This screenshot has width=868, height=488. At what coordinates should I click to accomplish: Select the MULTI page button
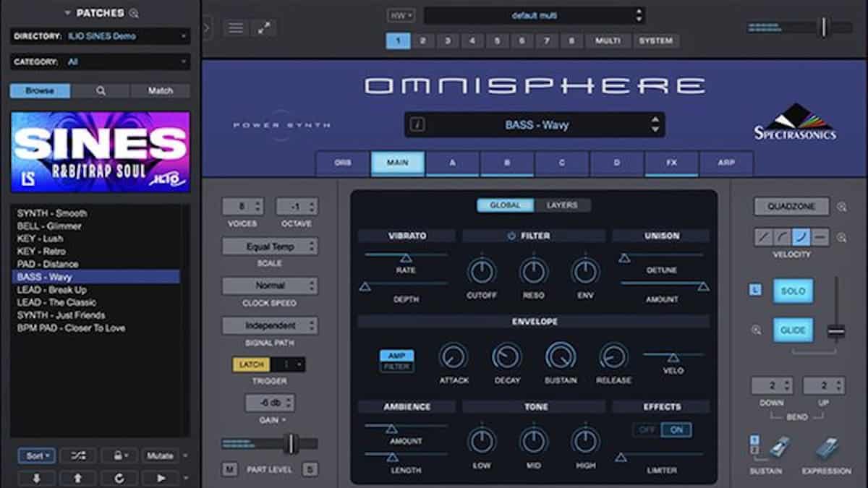click(608, 40)
